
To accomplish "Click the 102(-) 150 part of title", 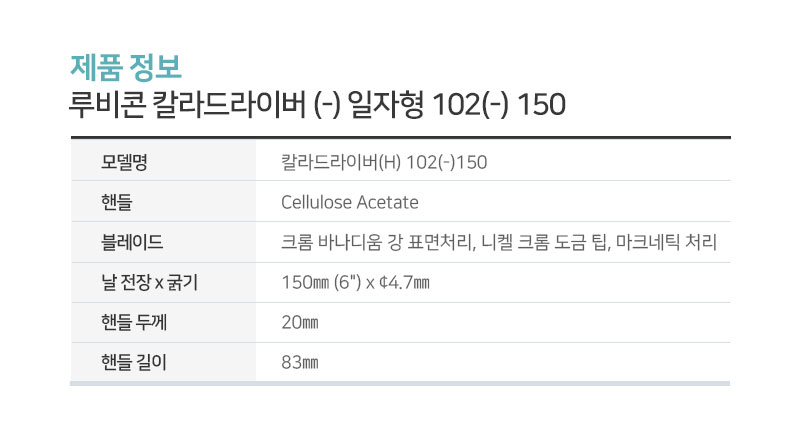I will (x=498, y=105).
